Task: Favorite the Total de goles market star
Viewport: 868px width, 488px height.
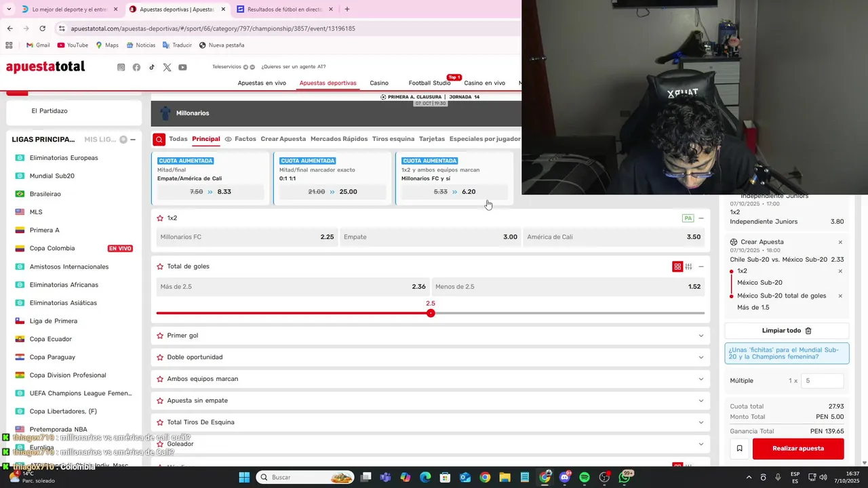Action: (160, 266)
